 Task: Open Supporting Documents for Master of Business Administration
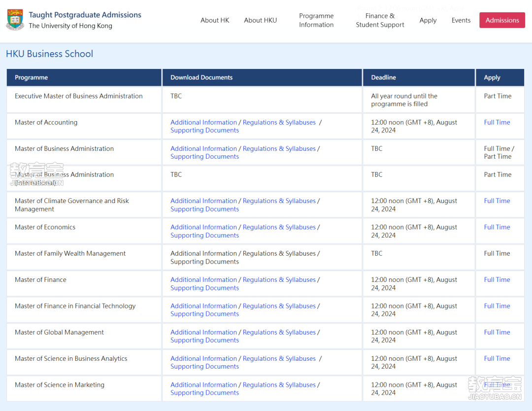(204, 156)
